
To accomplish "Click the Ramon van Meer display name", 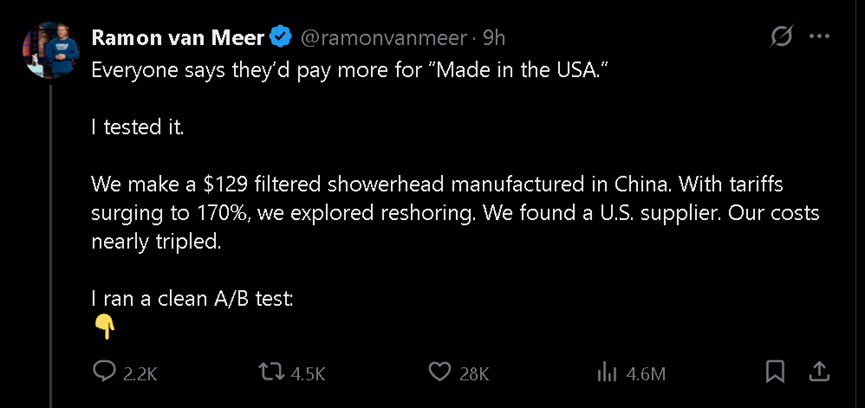I will coord(177,38).
